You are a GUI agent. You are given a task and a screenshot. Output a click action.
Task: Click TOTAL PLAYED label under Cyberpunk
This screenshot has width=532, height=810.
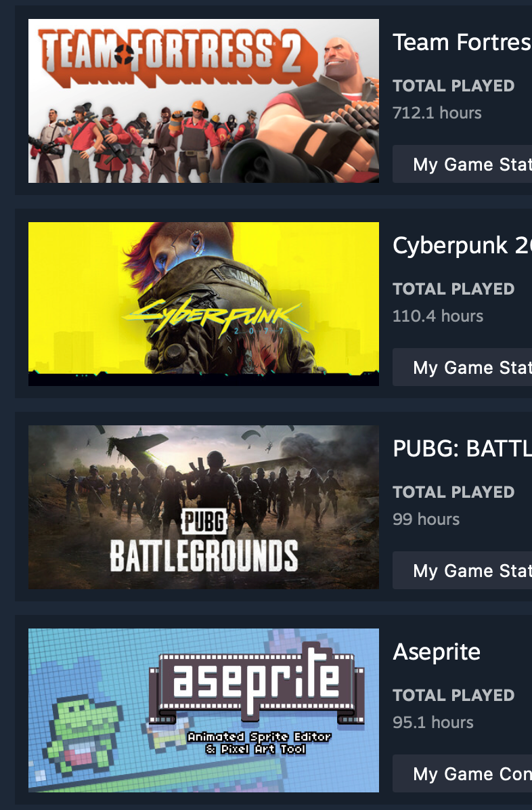click(x=453, y=289)
